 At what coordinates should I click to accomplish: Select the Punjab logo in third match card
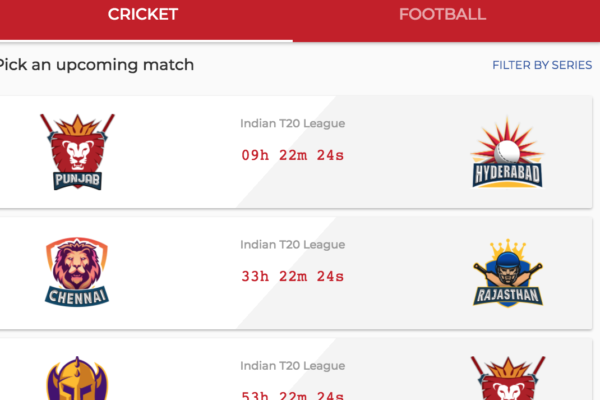coord(508,378)
